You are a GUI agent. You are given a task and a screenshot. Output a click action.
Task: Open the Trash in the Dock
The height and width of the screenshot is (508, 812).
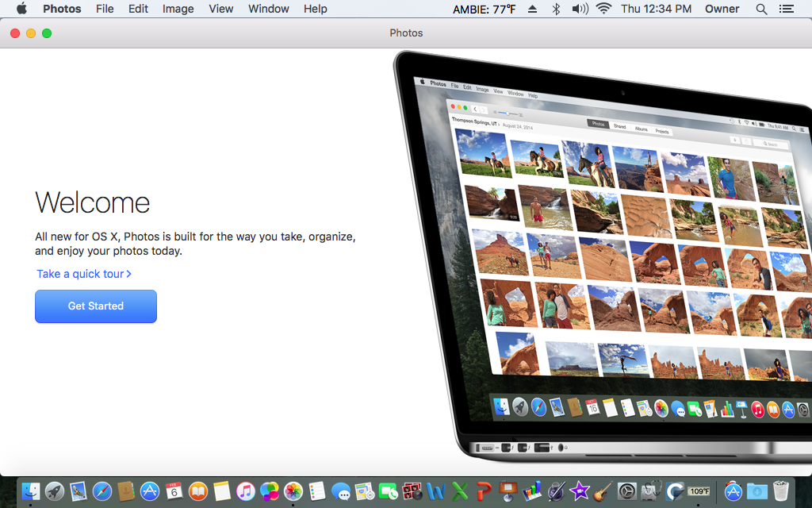coord(780,491)
